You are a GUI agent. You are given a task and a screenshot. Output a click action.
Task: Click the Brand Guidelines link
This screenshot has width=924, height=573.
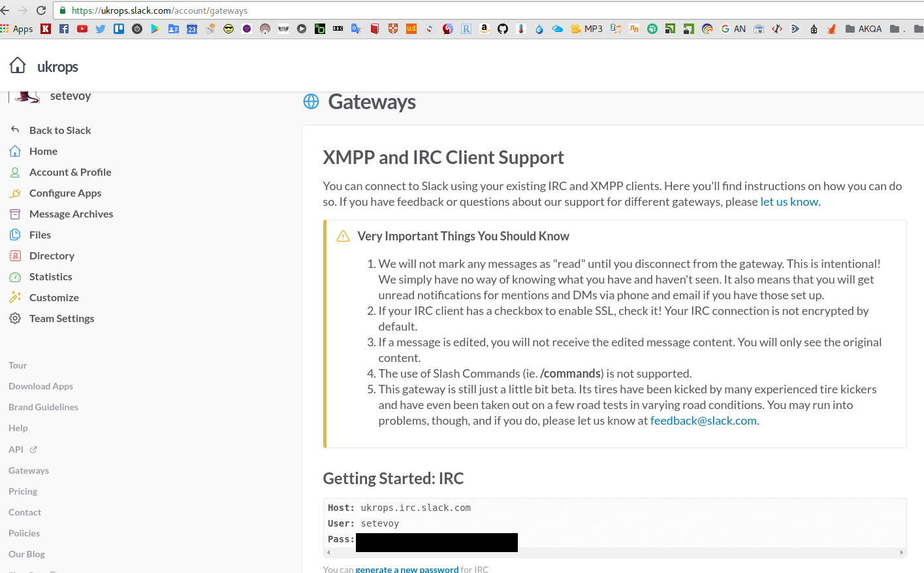point(43,407)
